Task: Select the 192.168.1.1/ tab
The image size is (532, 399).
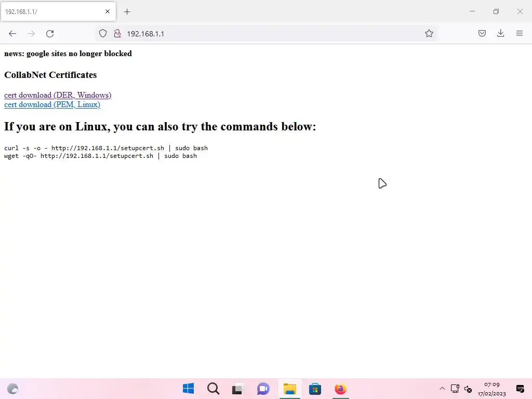Action: (x=58, y=11)
